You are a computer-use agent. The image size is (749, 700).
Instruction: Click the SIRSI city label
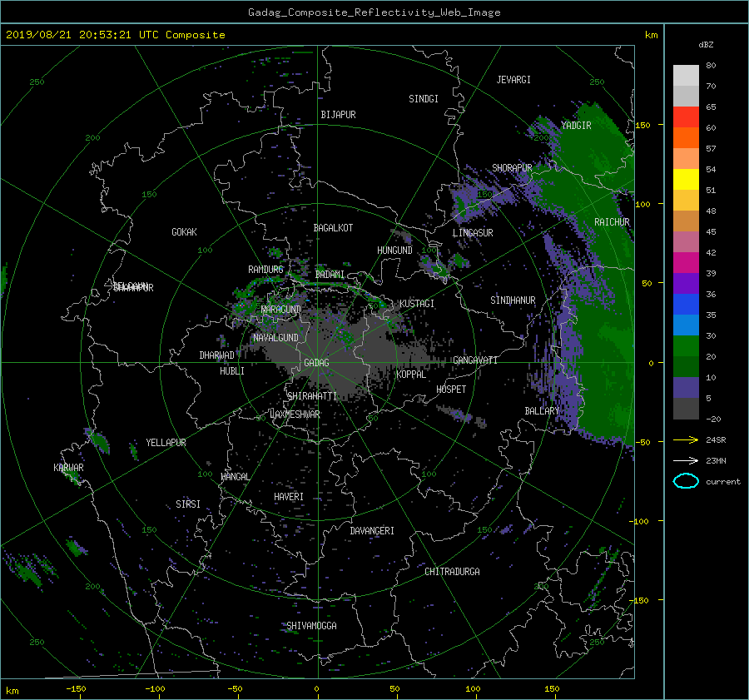point(188,504)
